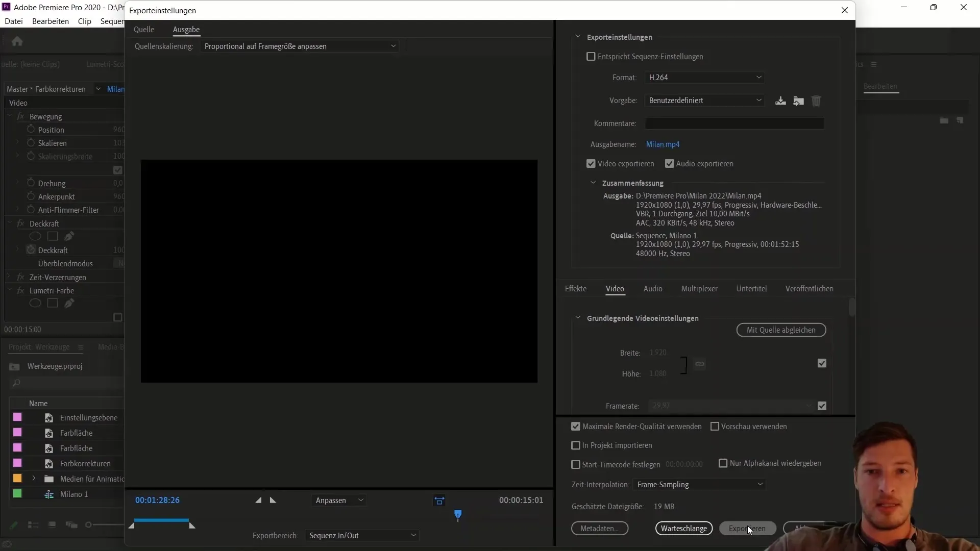980x551 pixels.
Task: Collapse the Zusammenfassung section
Action: coord(593,183)
